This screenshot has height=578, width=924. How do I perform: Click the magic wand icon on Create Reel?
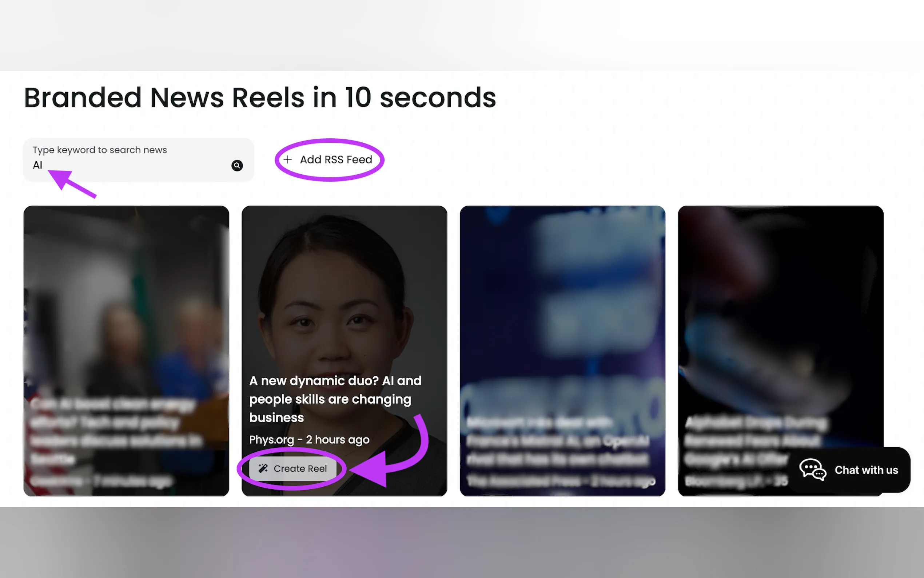click(x=263, y=468)
